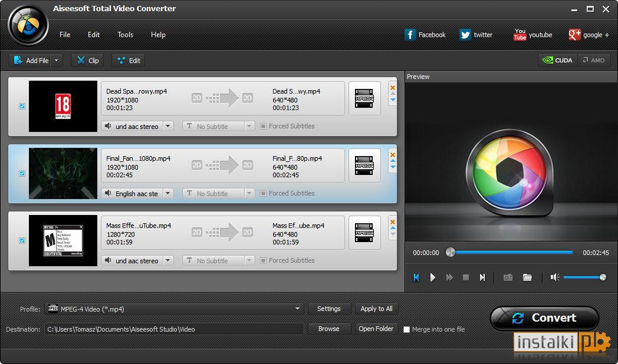This screenshot has width=618, height=364.
Task: Click the preview playback progress bar
Action: (511, 252)
